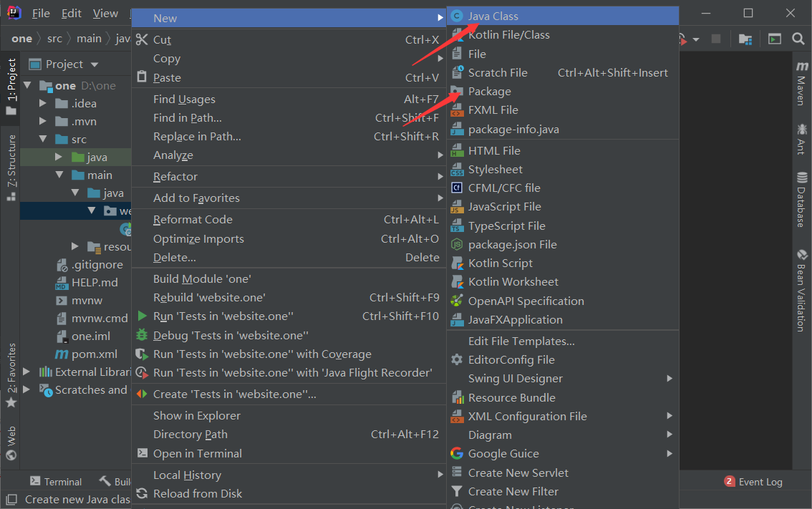Click the Open in Terminal icon
812x509 pixels.
click(142, 453)
